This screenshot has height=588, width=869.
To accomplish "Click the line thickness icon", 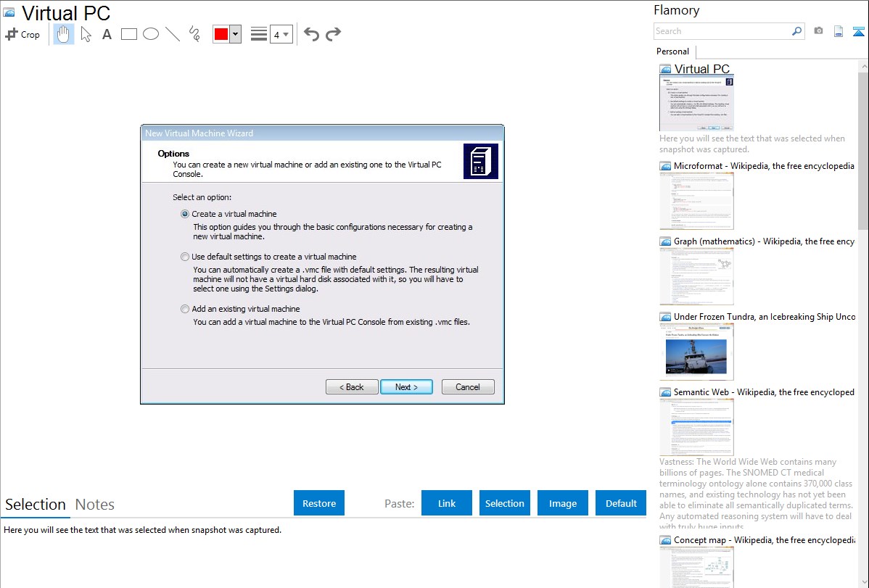I will [x=259, y=34].
